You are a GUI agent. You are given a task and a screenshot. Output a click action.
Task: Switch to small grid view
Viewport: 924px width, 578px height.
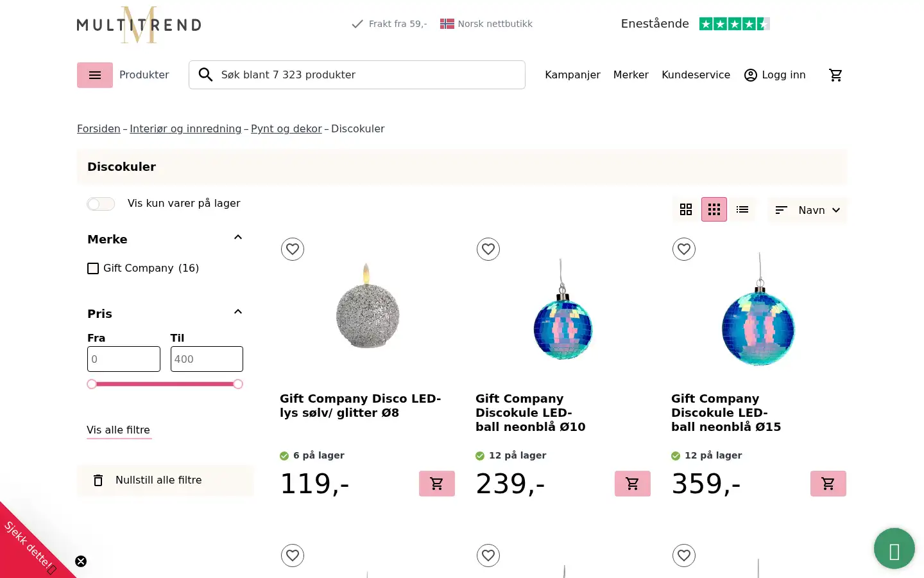pyautogui.click(x=714, y=209)
